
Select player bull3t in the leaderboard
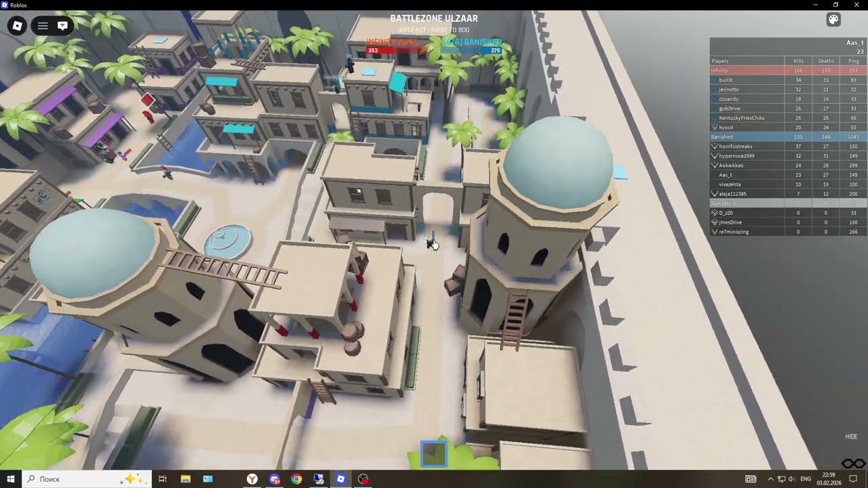coord(788,80)
